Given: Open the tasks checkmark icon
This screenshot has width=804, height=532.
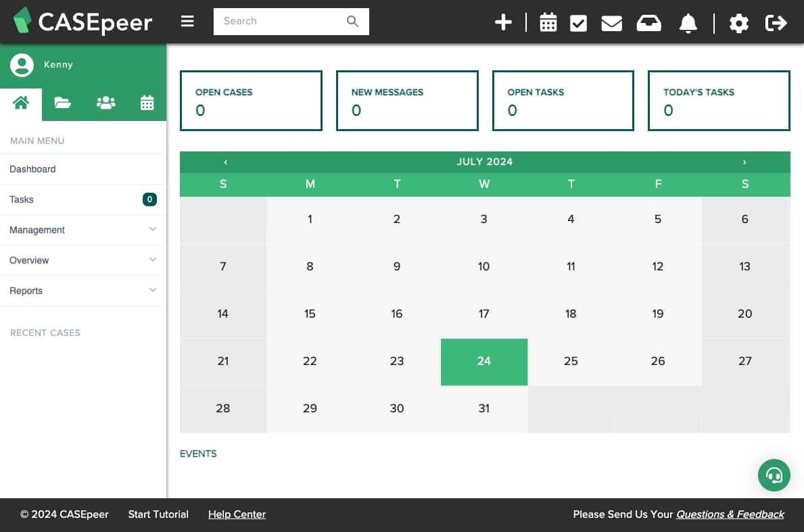Looking at the screenshot, I should (577, 22).
